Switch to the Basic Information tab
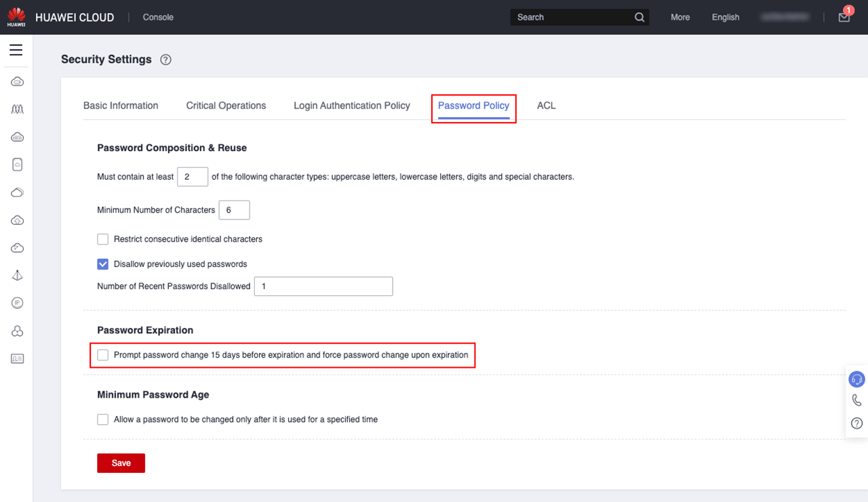The width and height of the screenshot is (868, 502). tap(121, 106)
